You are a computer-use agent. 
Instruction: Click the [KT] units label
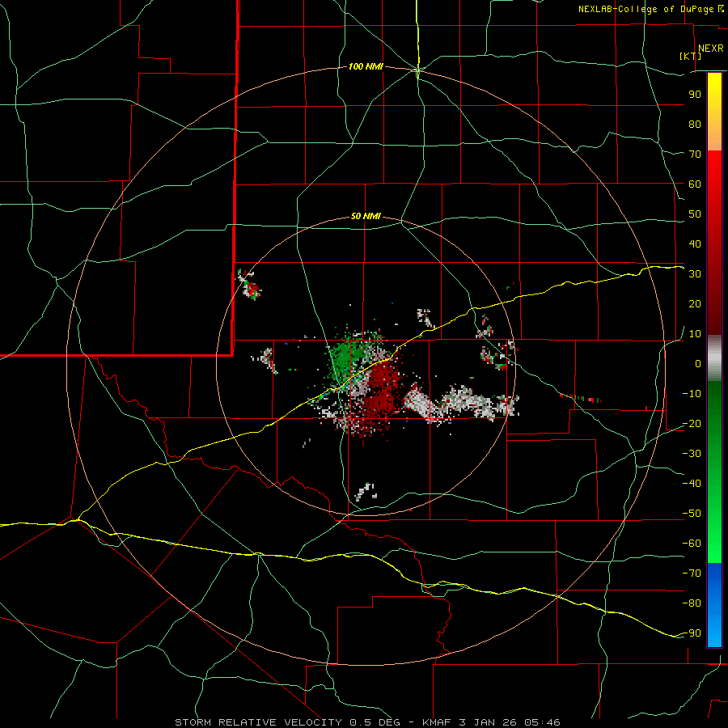[690, 56]
